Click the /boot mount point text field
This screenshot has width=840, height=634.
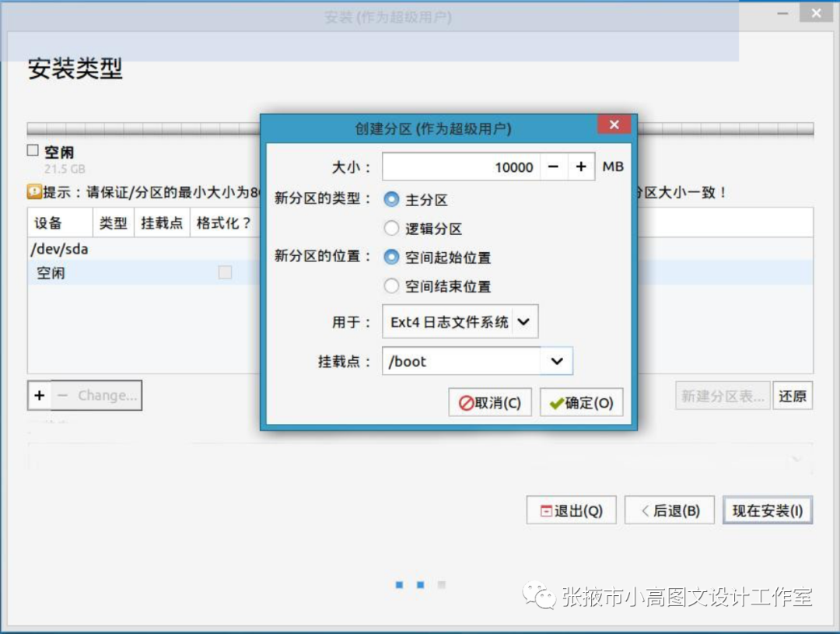coord(461,361)
